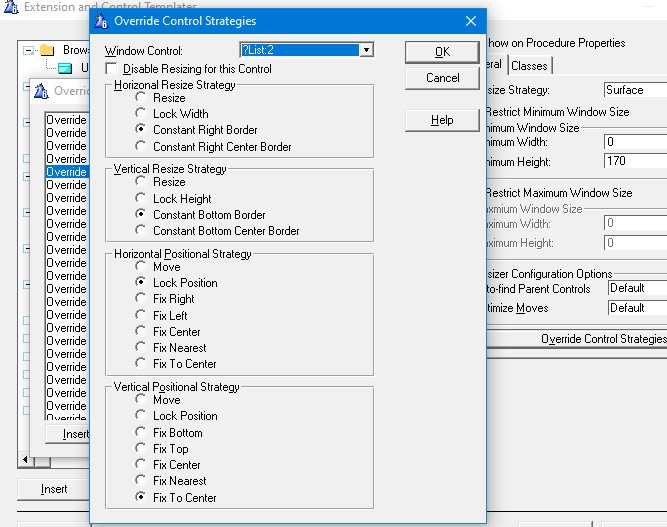Click the Insert button at bottom left

pos(54,489)
